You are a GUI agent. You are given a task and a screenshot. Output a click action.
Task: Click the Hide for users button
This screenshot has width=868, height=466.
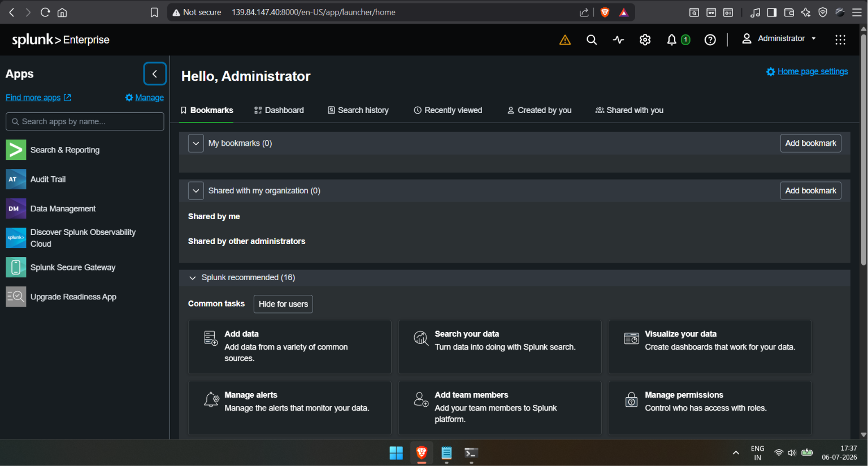(283, 304)
